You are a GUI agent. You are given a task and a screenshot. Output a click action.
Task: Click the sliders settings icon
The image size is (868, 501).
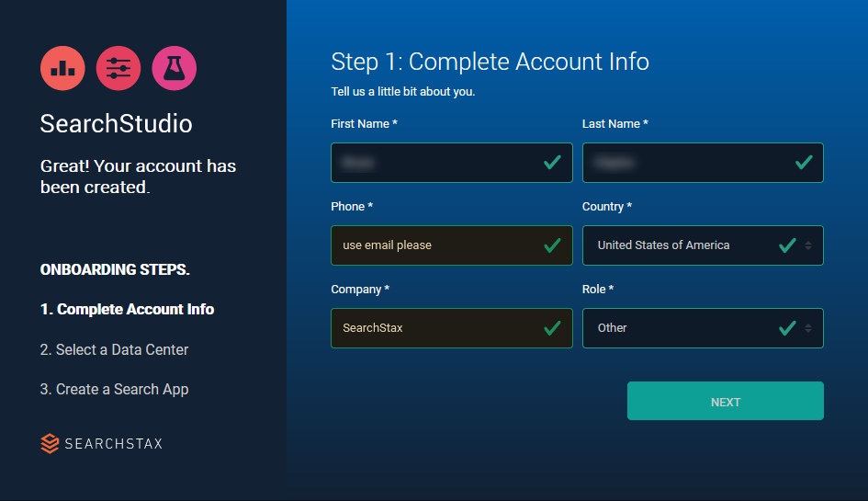118,68
